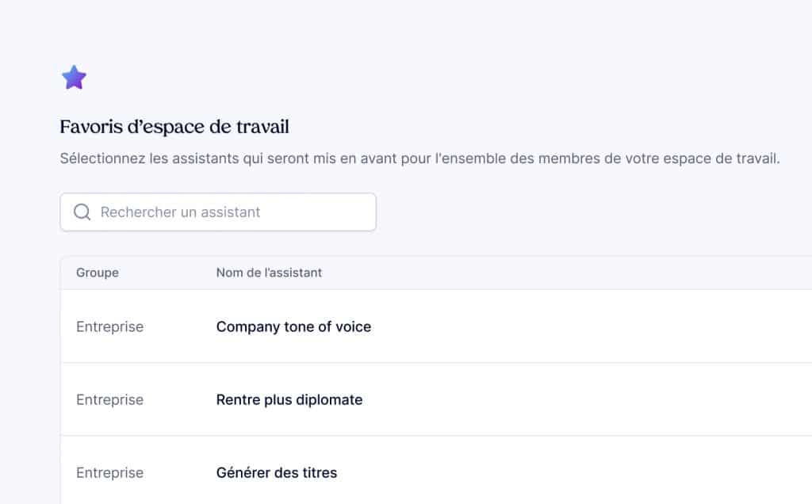812x504 pixels.
Task: Click "Entreprise" group beside Rentre plus diplomate
Action: (109, 400)
